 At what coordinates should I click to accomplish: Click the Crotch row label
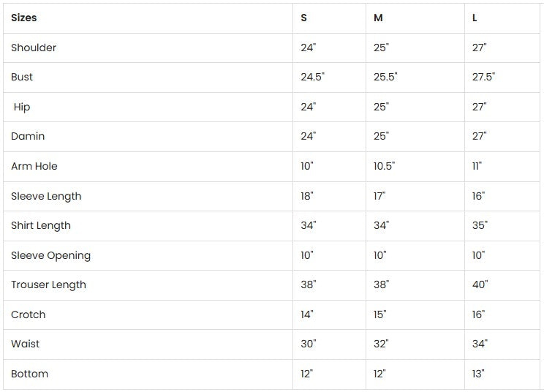pos(29,314)
